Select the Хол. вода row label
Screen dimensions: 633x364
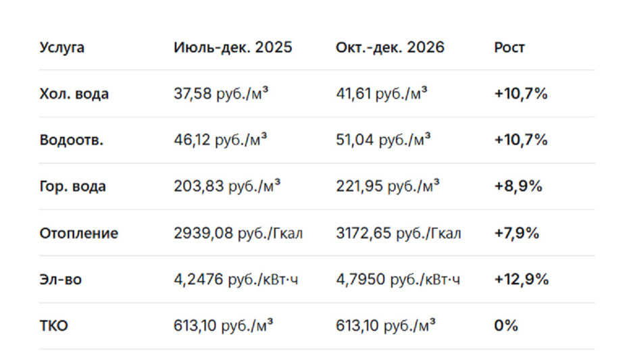coord(74,94)
